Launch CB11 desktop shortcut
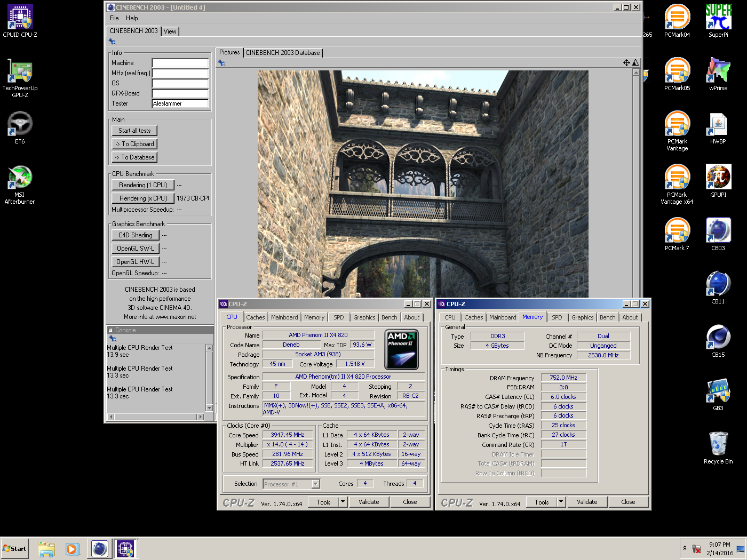The width and height of the screenshot is (747, 560). click(718, 287)
